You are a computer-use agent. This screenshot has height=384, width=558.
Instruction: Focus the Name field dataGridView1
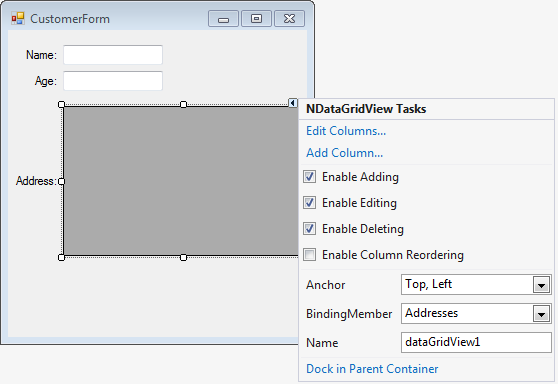[476, 342]
